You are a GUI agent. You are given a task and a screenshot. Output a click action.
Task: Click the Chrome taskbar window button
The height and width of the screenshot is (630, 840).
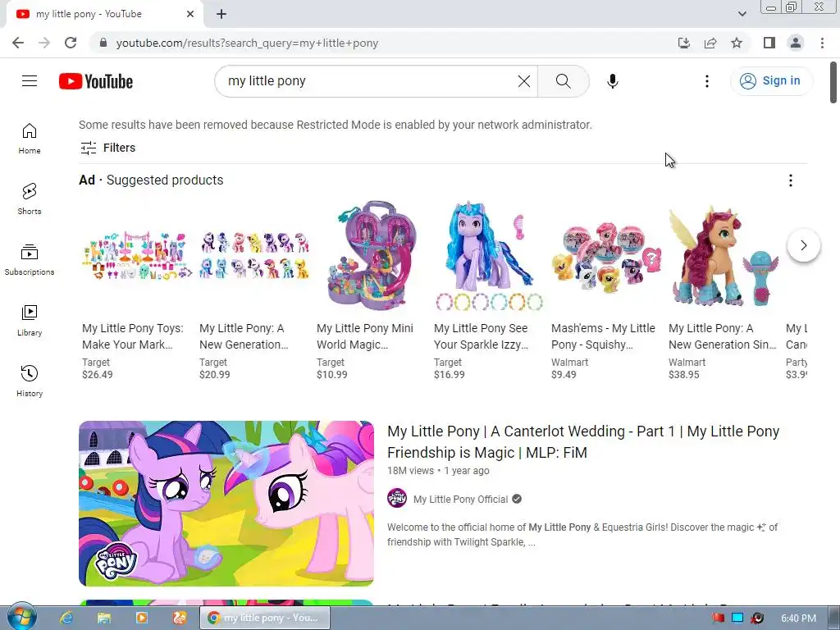tap(265, 619)
